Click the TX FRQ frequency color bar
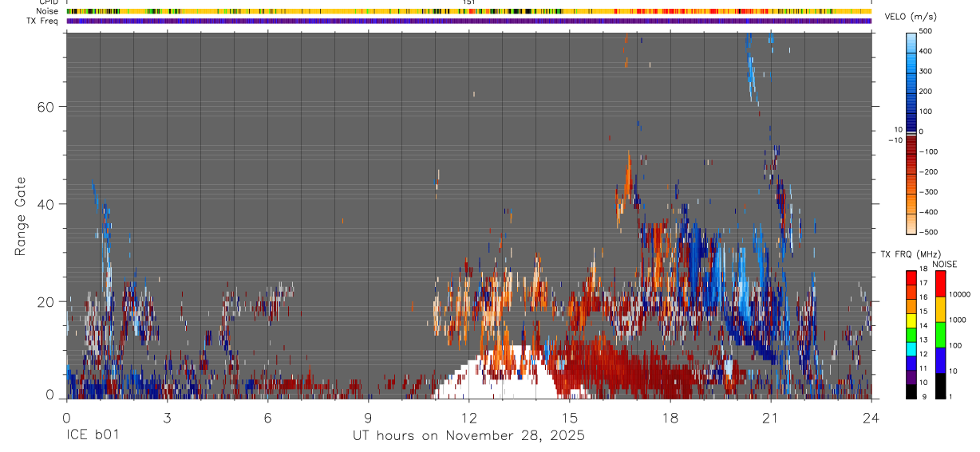This screenshot has width=980, height=452. point(911,334)
